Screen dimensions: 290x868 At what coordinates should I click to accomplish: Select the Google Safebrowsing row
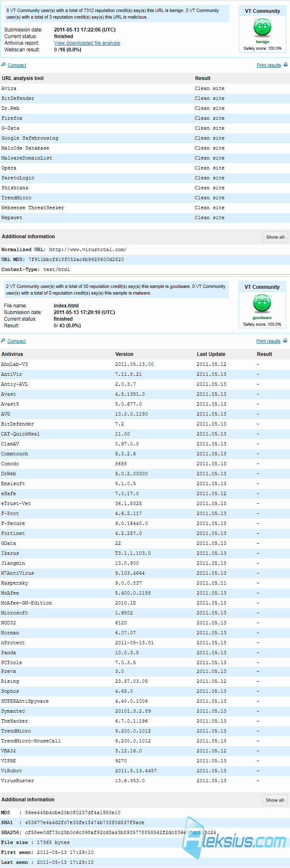point(145,138)
